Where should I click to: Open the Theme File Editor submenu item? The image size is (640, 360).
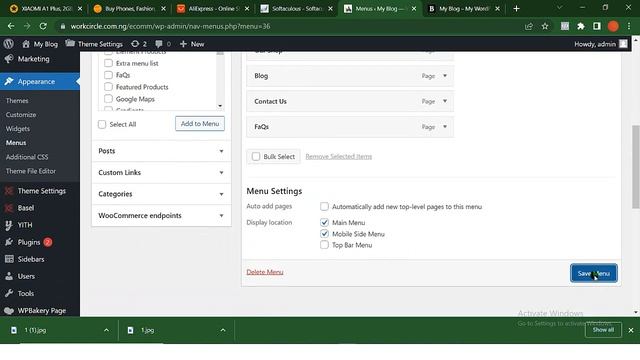tap(31, 171)
